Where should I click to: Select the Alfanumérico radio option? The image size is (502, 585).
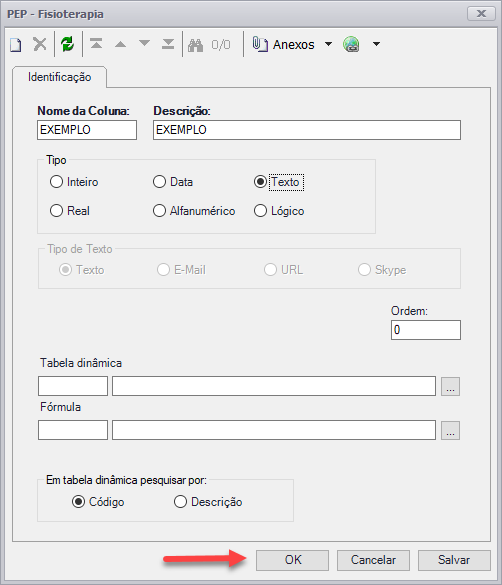pos(159,211)
